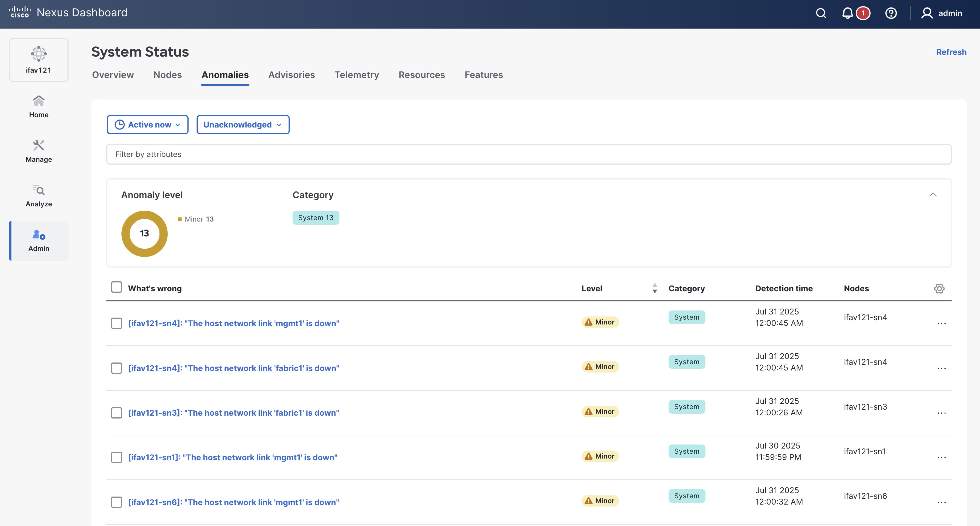Click warning icon for sn1 mgmt1 row
The image size is (980, 526).
click(x=589, y=456)
